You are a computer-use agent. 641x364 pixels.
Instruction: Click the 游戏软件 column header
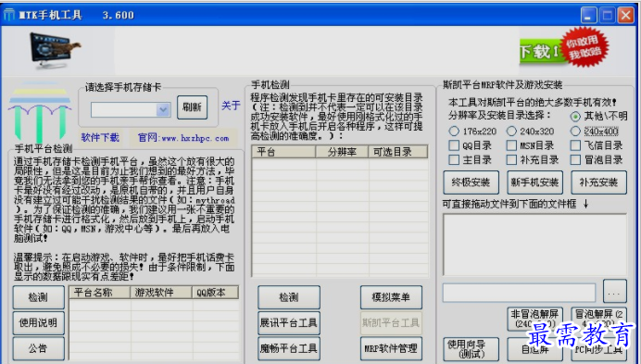(x=161, y=293)
